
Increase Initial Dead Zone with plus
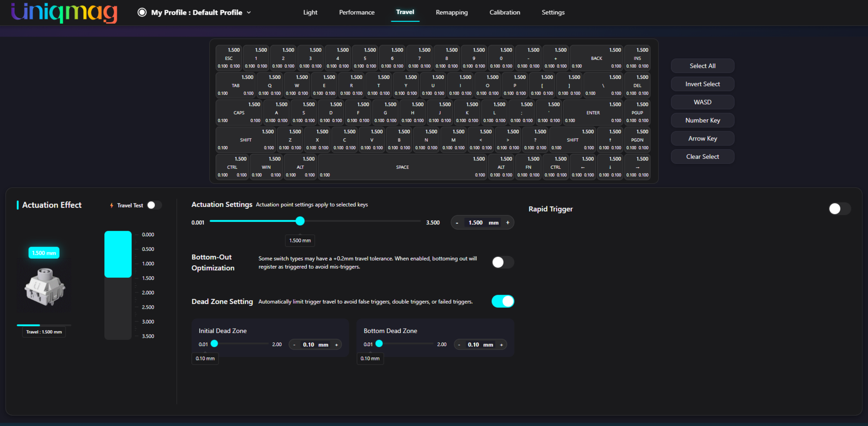coord(336,345)
